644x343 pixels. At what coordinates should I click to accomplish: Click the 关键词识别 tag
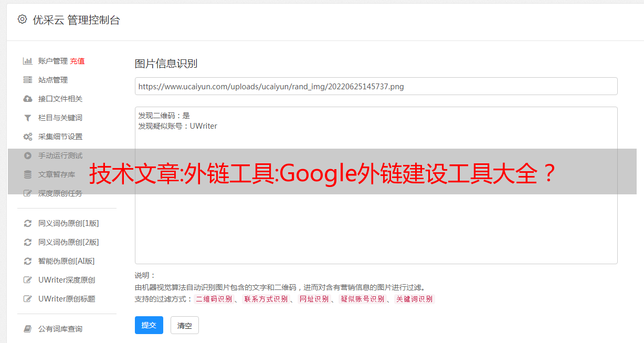tap(414, 299)
